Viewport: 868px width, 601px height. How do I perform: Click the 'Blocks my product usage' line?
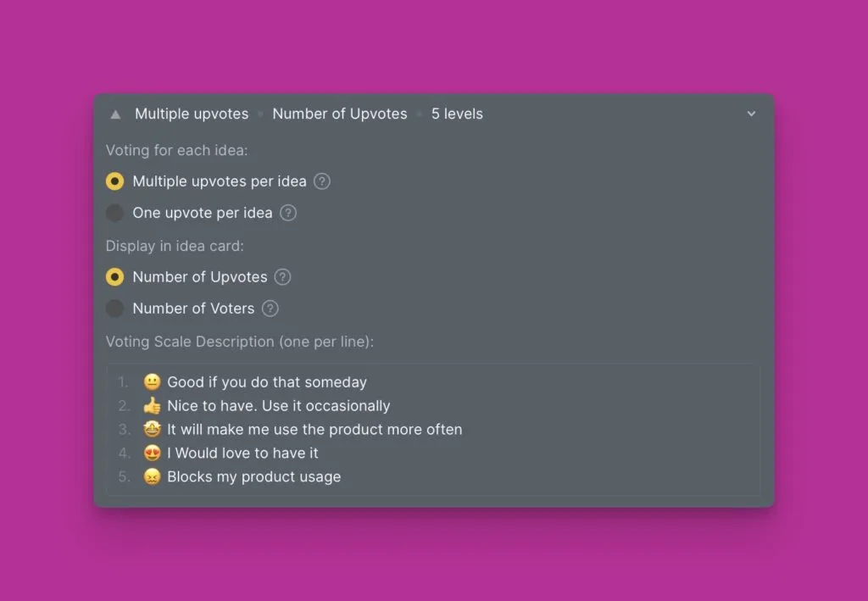tap(253, 477)
